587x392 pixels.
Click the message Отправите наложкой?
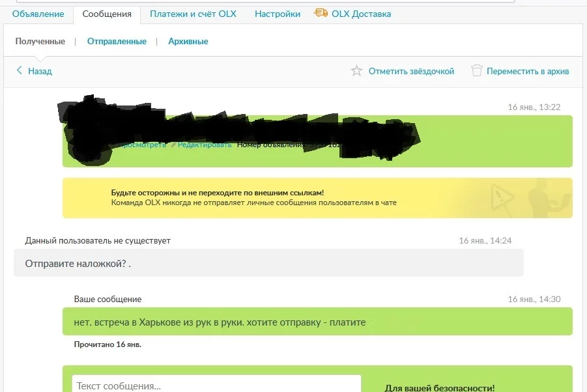268,263
